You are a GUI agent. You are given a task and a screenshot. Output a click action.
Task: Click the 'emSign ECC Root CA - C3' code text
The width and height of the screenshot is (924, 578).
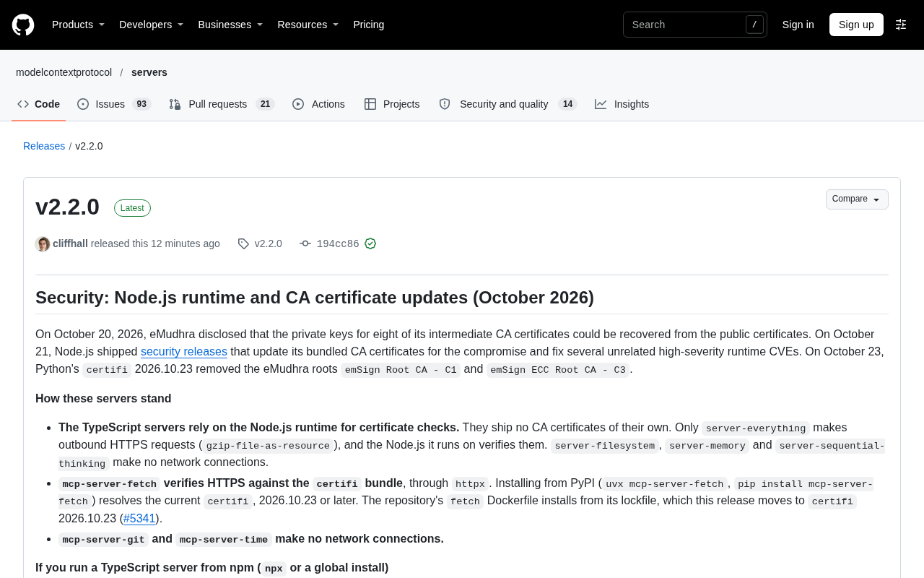[x=558, y=370]
